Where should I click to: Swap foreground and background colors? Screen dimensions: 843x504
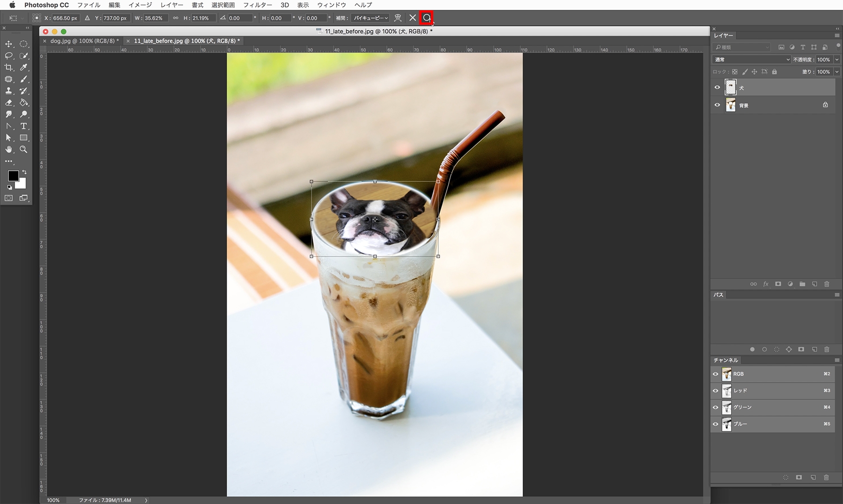[x=24, y=172]
